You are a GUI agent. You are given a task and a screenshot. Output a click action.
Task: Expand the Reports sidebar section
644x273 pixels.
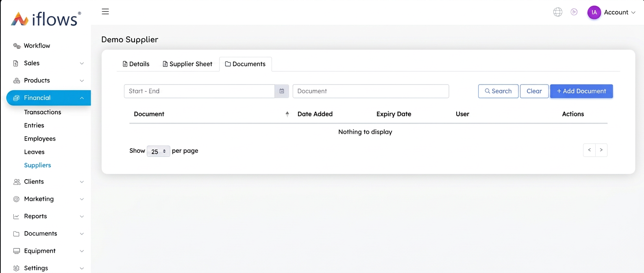tap(48, 216)
